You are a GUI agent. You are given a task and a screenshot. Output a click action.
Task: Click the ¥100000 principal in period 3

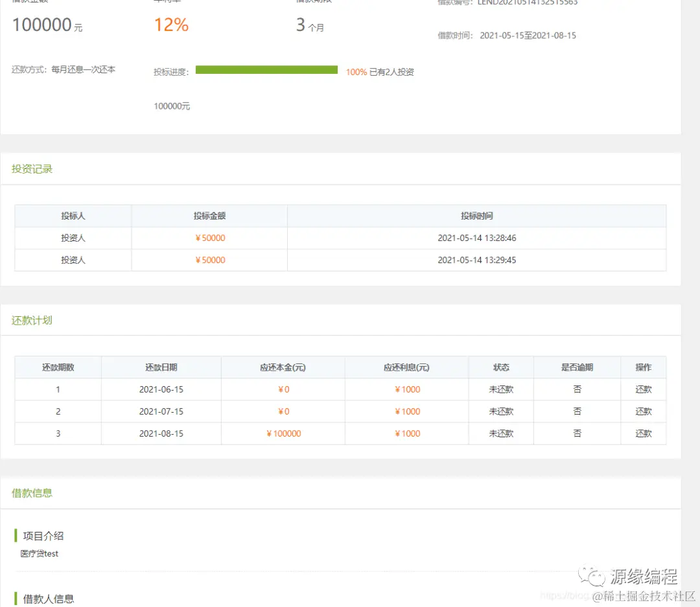tap(283, 433)
